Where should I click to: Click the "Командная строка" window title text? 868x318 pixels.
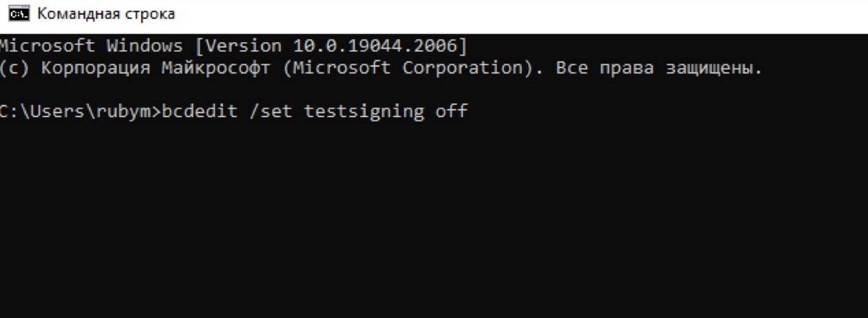pos(105,14)
